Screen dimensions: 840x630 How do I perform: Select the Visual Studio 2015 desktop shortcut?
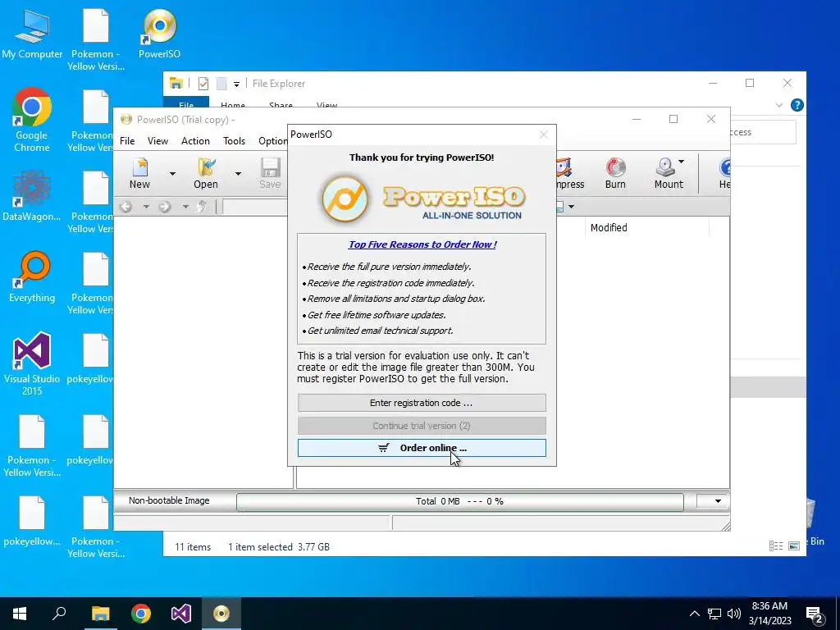(32, 364)
